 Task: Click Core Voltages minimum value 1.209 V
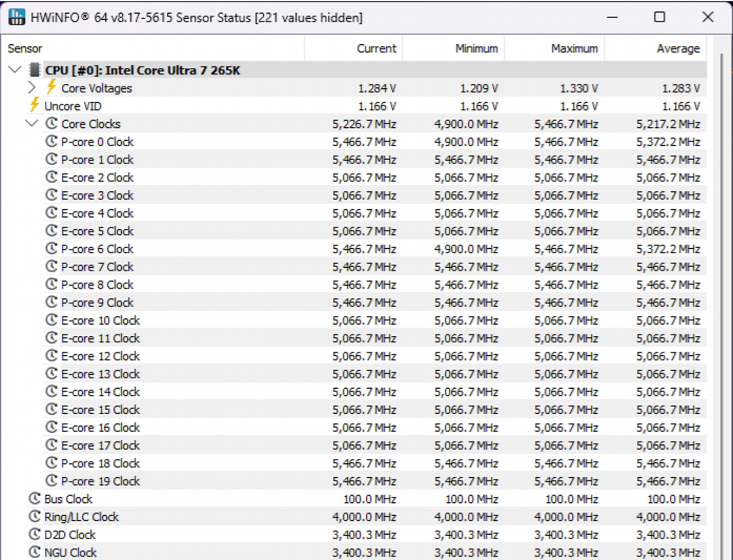pos(479,88)
